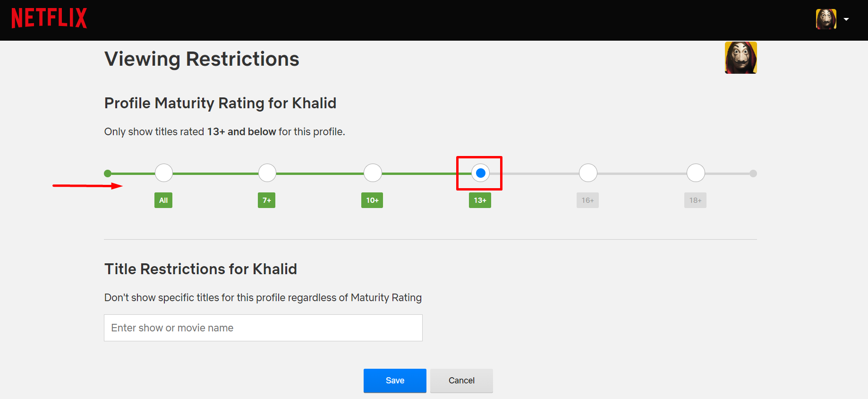Click the All label badge
The width and height of the screenshot is (868, 399).
(163, 200)
